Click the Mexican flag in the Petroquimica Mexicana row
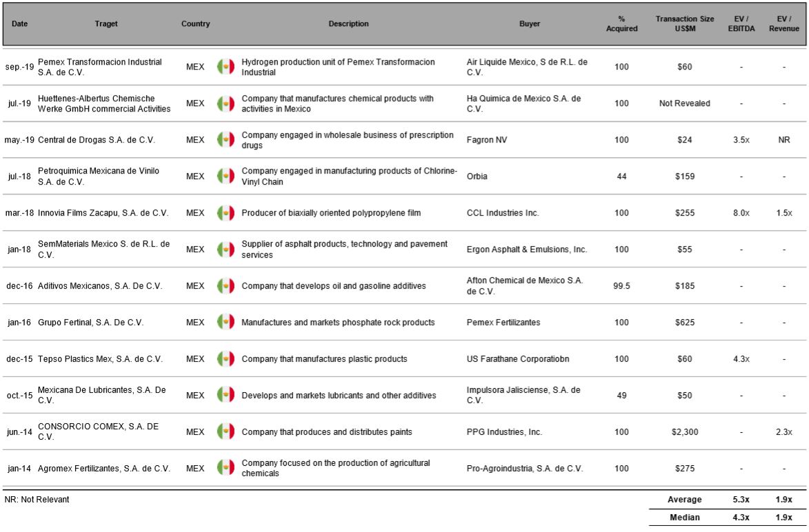The image size is (809, 532). (226, 176)
